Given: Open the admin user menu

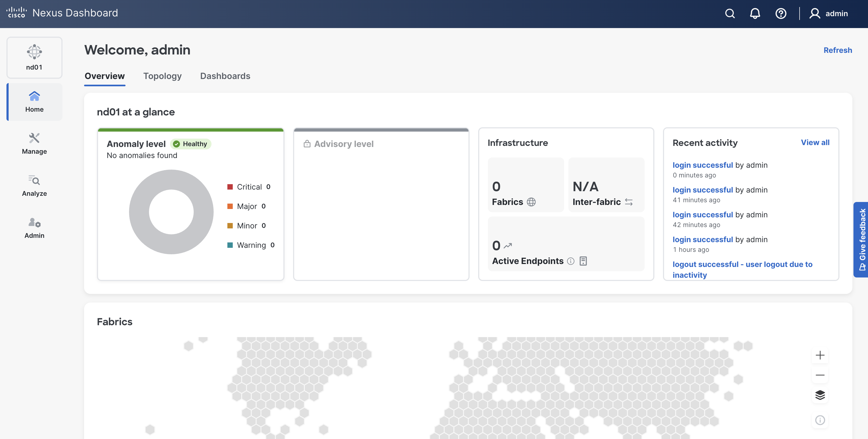Looking at the screenshot, I should click(x=829, y=13).
